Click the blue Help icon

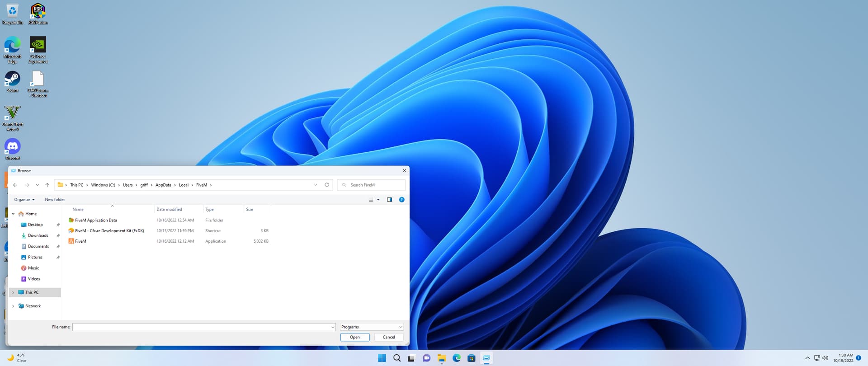(401, 200)
